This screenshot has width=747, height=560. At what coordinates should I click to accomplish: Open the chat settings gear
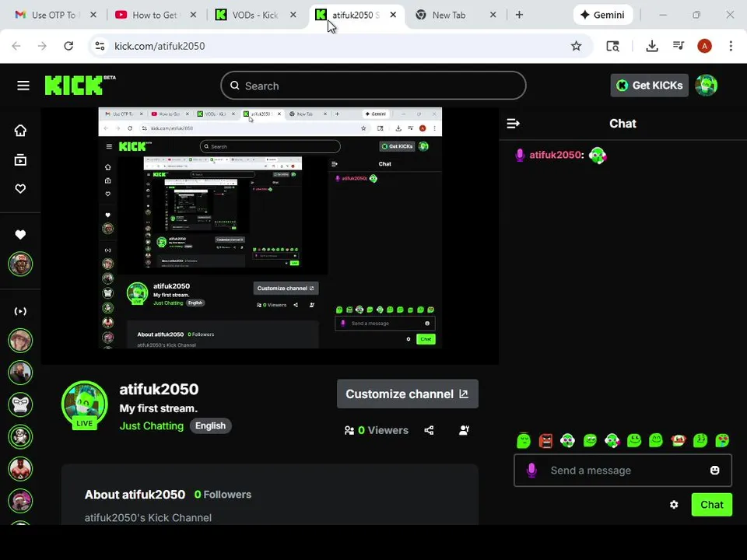(674, 505)
